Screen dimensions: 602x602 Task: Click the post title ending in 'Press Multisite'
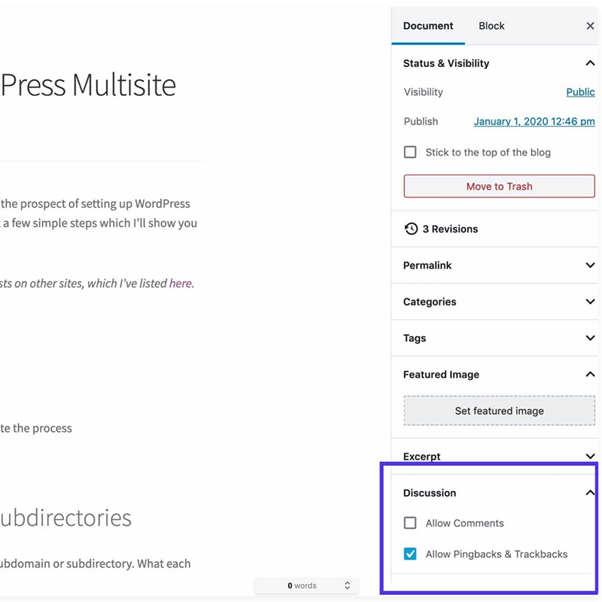click(88, 85)
